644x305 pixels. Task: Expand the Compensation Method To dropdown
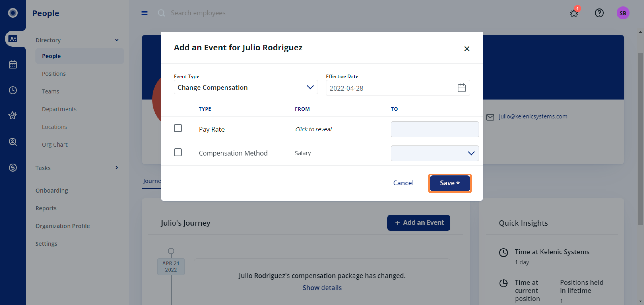(434, 153)
